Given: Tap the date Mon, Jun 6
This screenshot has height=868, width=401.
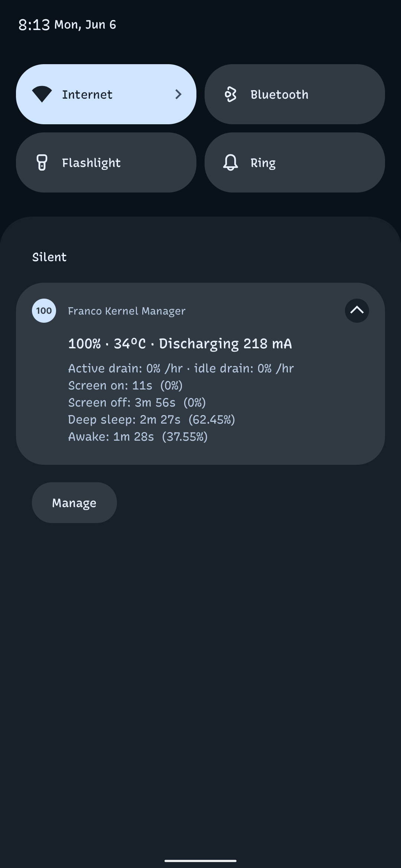Looking at the screenshot, I should point(85,25).
